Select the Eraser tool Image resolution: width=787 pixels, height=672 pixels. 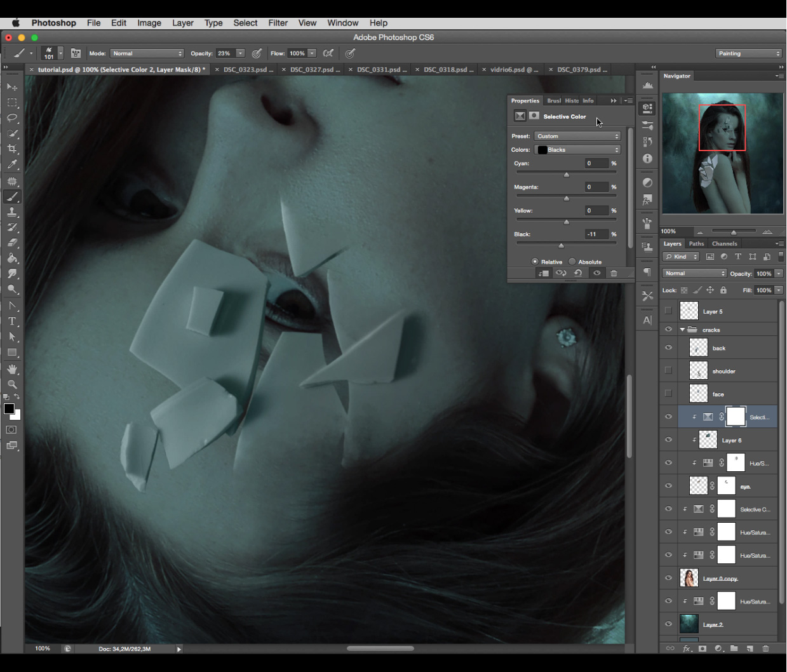(12, 243)
